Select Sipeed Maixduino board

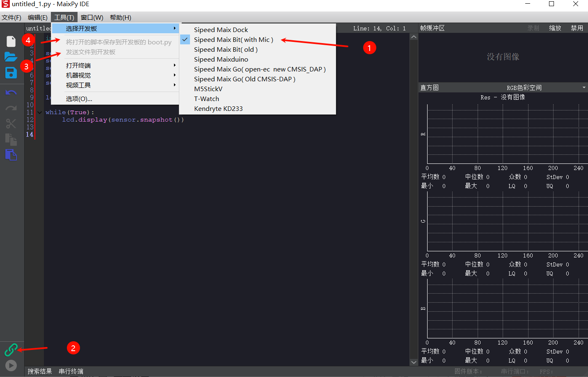point(258,59)
